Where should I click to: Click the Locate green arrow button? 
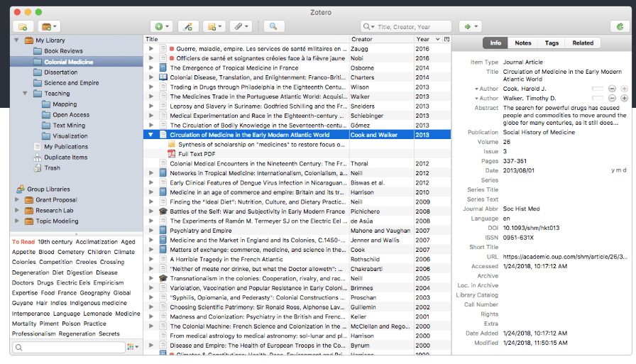click(470, 26)
